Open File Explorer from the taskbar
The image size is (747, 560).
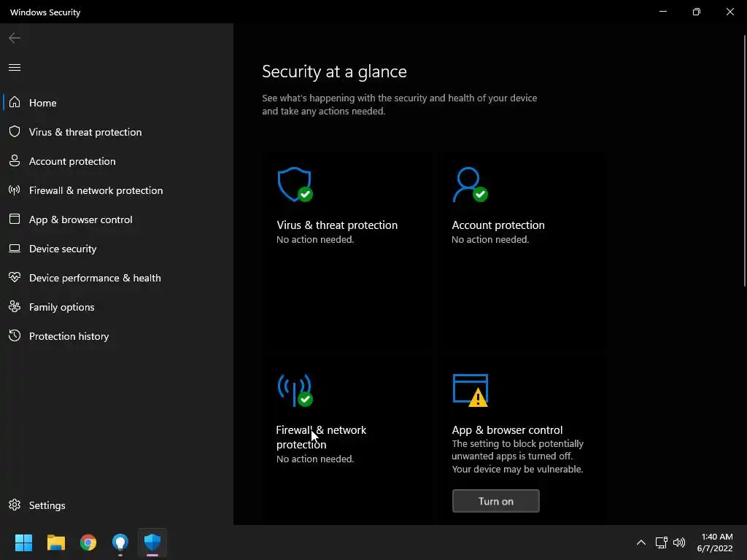tap(55, 542)
